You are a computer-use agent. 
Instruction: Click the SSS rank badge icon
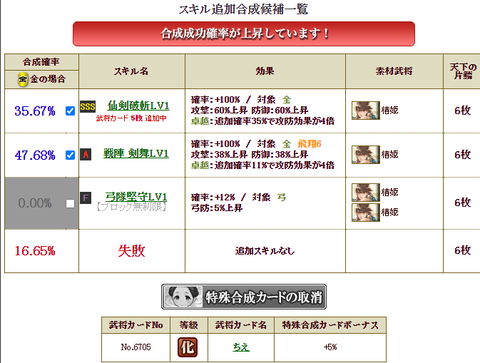[88, 107]
